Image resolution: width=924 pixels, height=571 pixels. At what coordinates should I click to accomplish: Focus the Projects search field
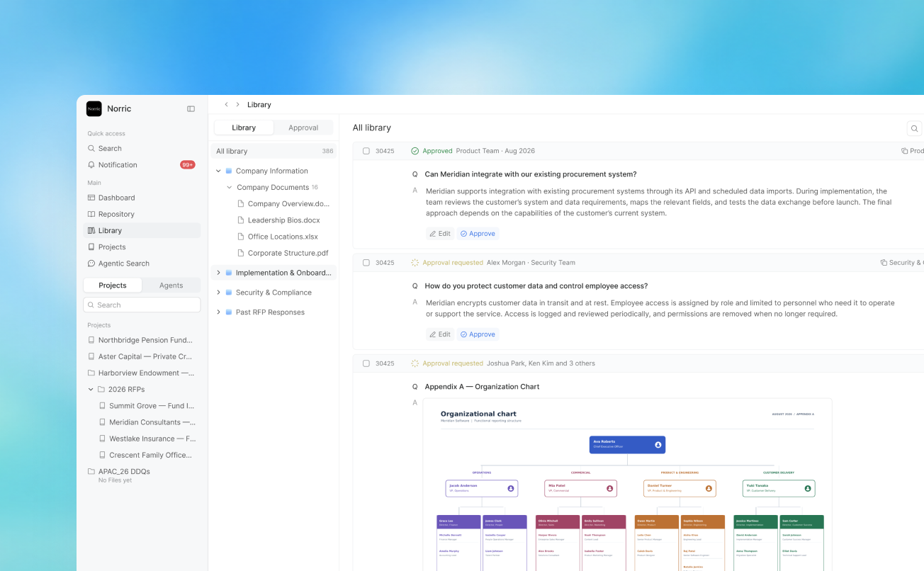click(x=142, y=305)
